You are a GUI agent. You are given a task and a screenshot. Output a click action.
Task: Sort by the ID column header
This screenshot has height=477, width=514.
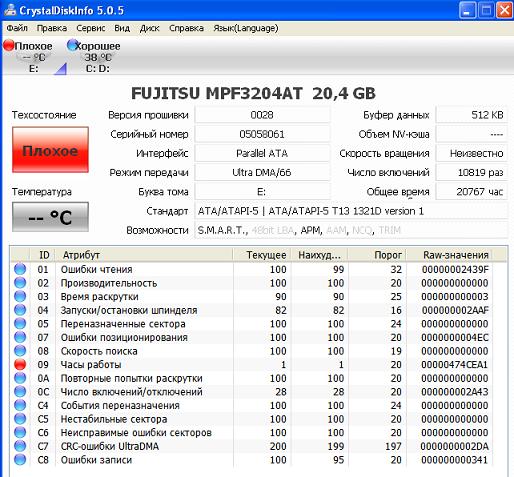click(x=43, y=255)
